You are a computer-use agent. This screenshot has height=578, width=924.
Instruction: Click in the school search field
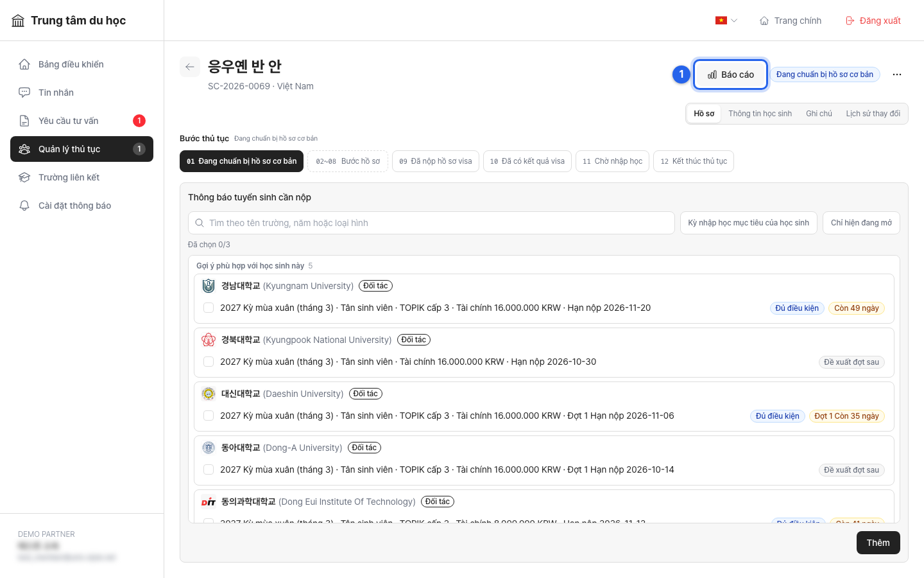pyautogui.click(x=431, y=223)
